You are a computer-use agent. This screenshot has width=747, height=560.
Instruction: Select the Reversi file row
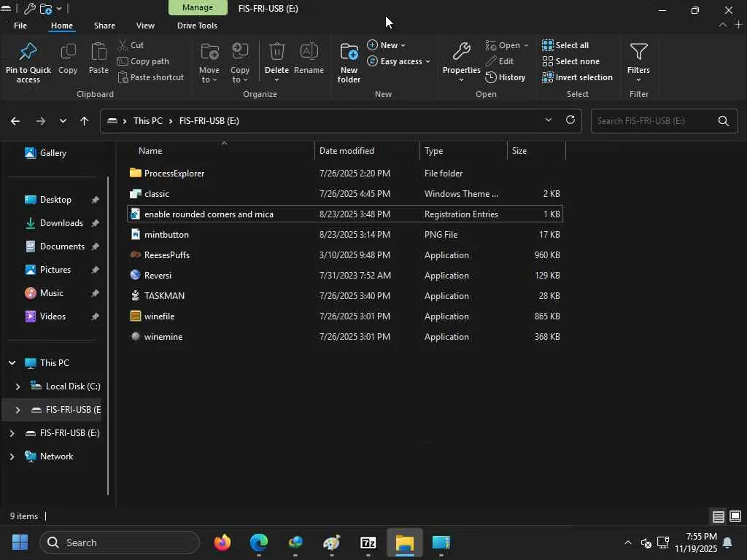(x=345, y=275)
